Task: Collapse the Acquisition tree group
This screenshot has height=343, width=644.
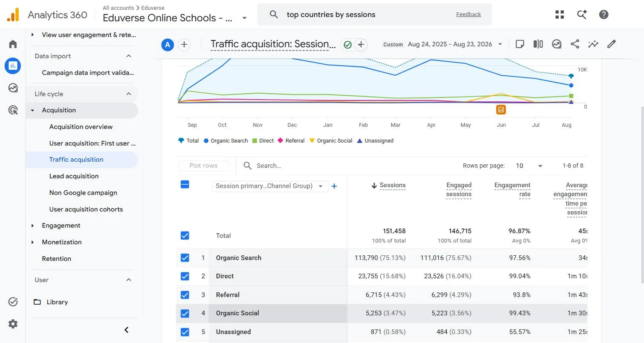Action: pos(33,110)
